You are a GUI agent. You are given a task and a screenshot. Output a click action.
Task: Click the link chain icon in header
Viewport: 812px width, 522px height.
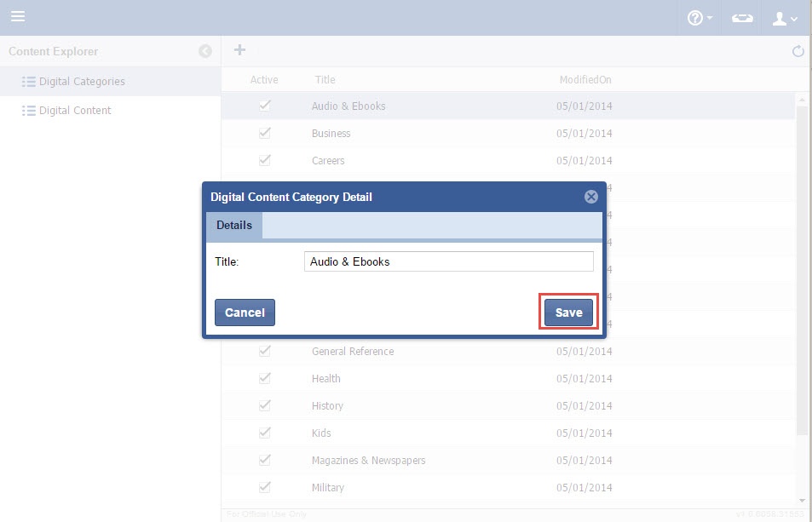[742, 18]
